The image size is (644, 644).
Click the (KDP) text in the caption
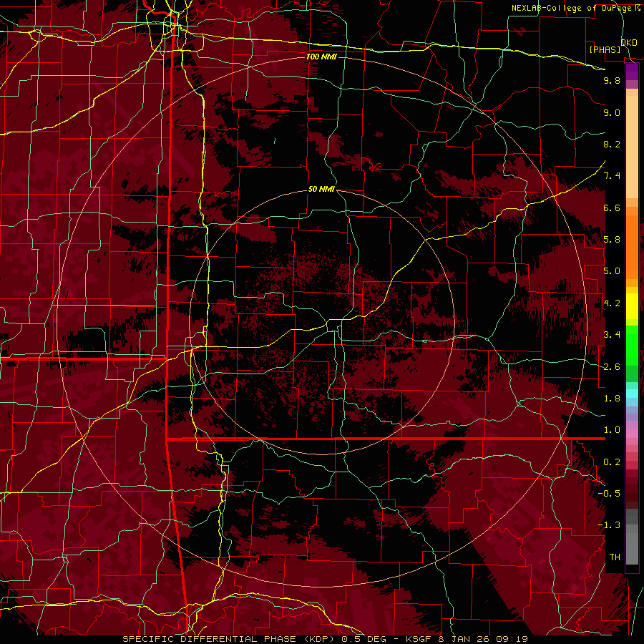click(x=318, y=639)
